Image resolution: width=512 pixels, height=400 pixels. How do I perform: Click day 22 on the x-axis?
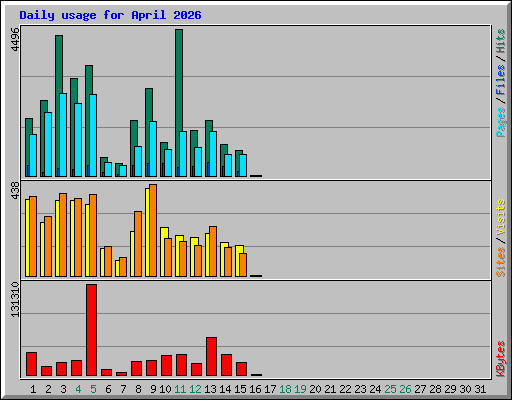pos(345,389)
